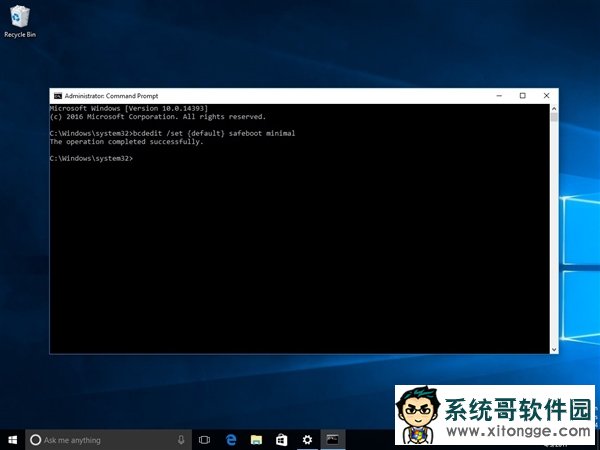Open File Explorer from the taskbar
This screenshot has height=450, width=600.
point(256,439)
